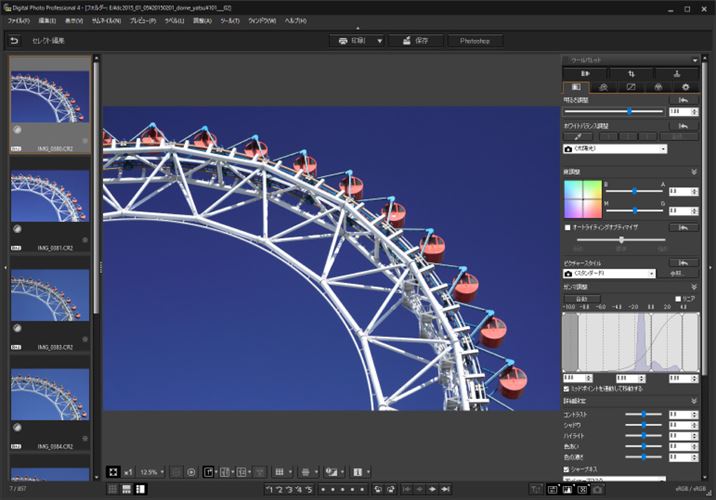Click the shooting info display icon
This screenshot has height=500, width=716.
358,472
